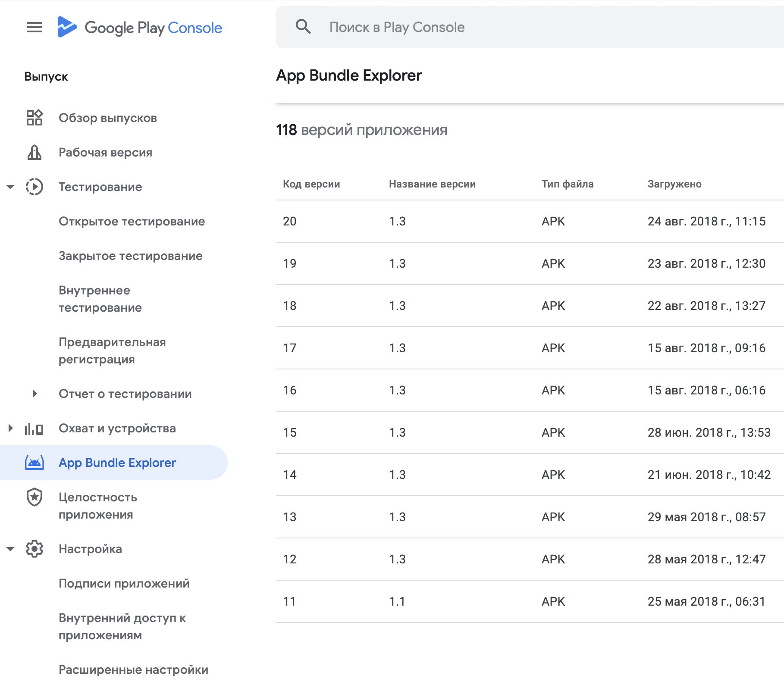Screen dimensions: 784x691
Task: Click date 25 мая 2018 г., 06:31
Action: pos(707,601)
